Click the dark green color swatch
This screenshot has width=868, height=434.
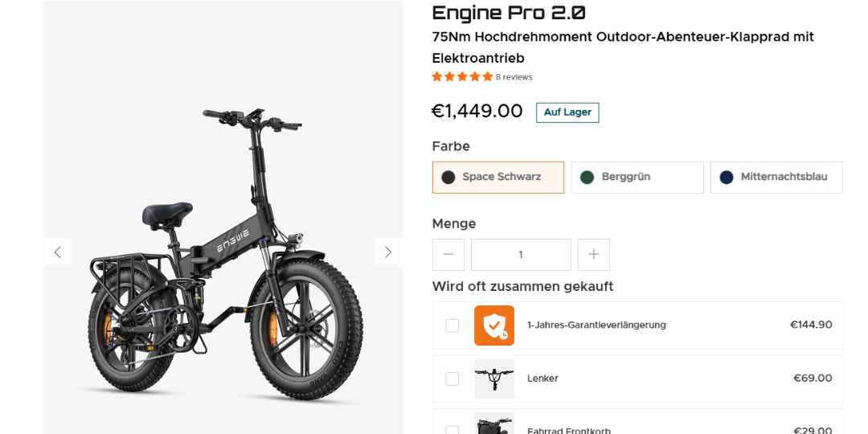(587, 177)
